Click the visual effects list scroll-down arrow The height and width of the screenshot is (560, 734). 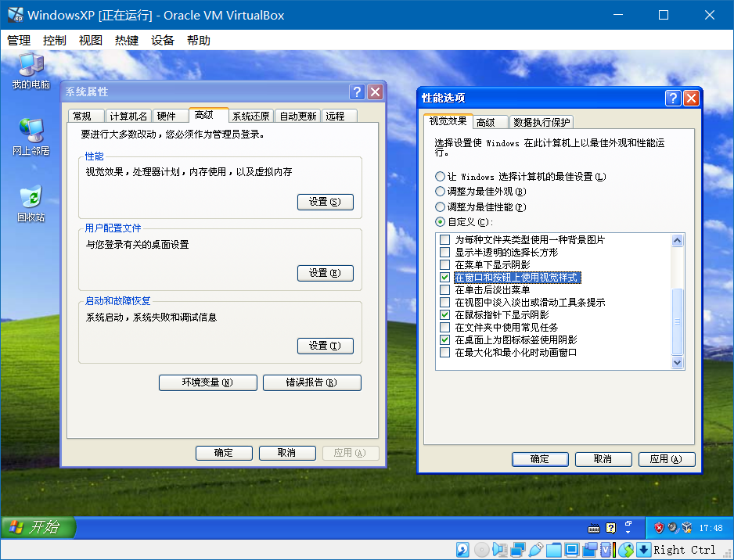coord(677,363)
